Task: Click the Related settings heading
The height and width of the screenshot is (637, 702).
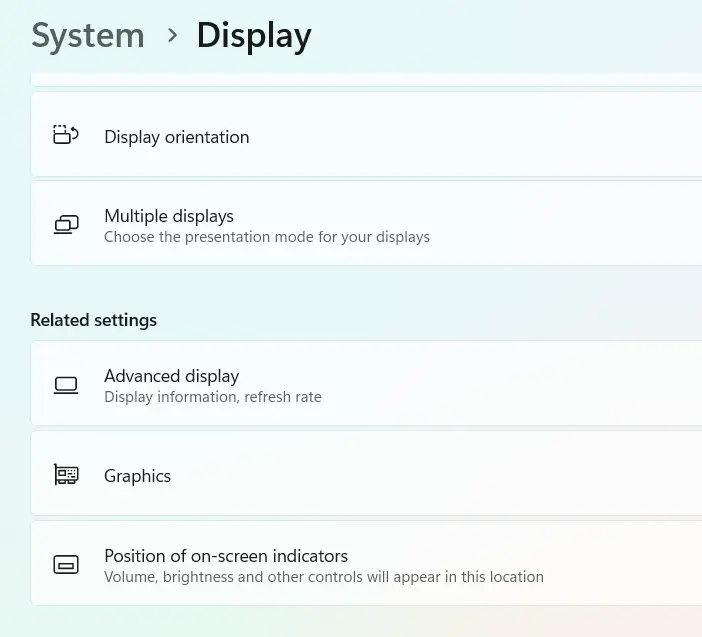Action: tap(94, 320)
